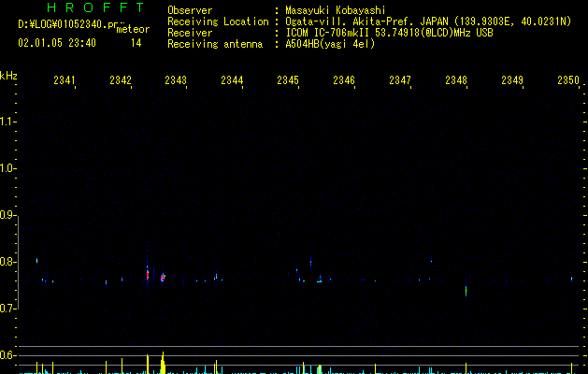
Task: Click the gray frequency range bracket on left axis
Action: (19, 263)
